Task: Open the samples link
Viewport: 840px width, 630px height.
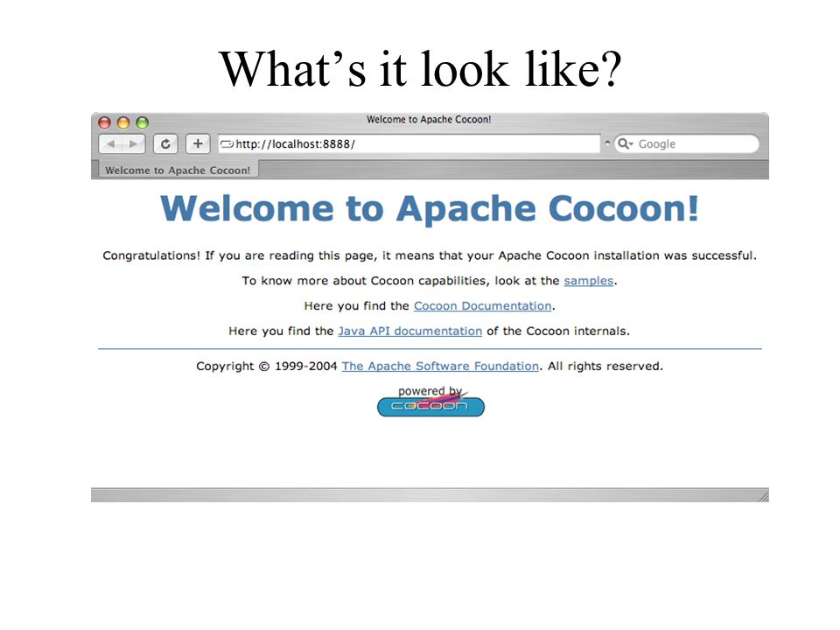Action: pos(588,281)
